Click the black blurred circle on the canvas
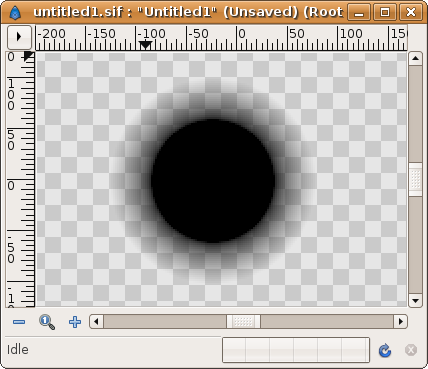This screenshot has height=369, width=428. point(213,181)
